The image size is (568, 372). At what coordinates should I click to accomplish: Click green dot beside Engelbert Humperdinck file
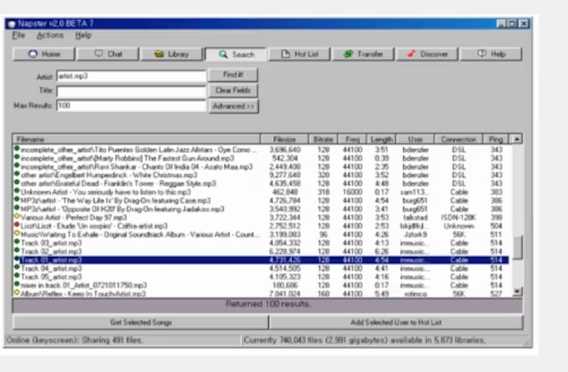pyautogui.click(x=17, y=174)
